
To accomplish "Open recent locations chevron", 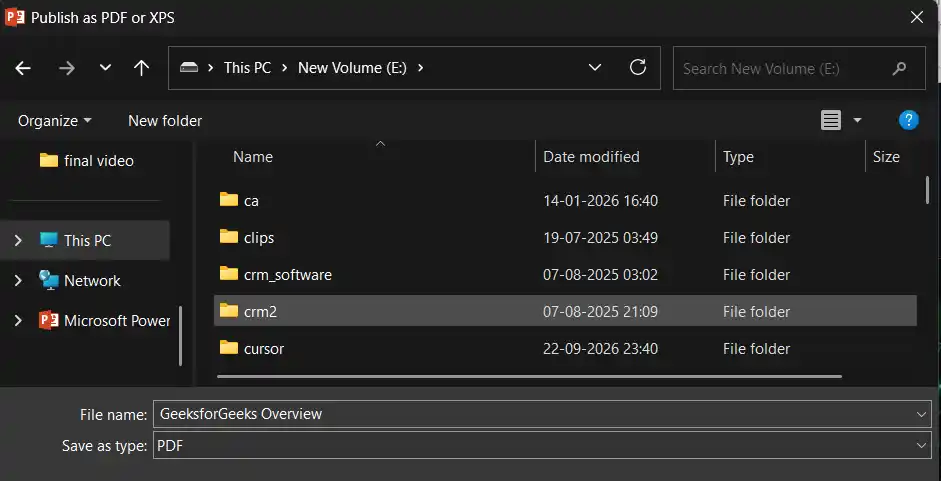I will click(106, 68).
